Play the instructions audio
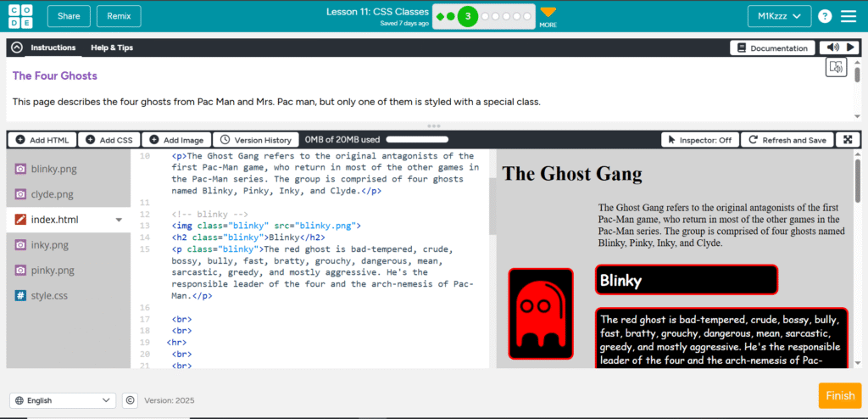 tap(850, 47)
